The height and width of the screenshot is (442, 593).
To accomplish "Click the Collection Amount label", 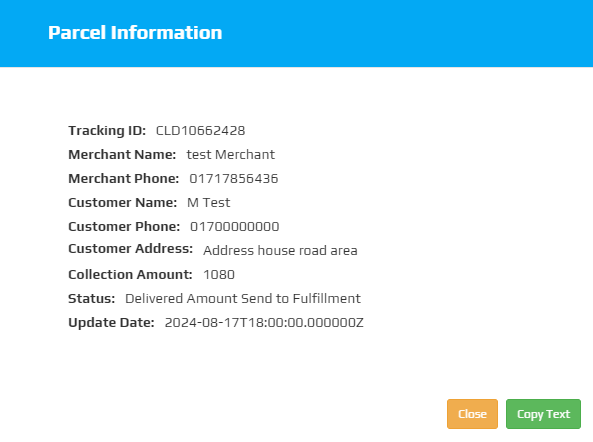I will 130,275.
